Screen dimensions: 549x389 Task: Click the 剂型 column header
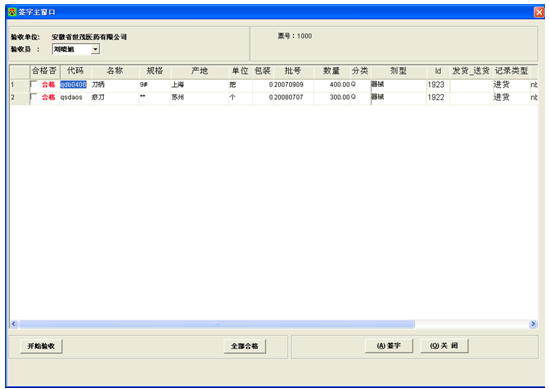[398, 71]
